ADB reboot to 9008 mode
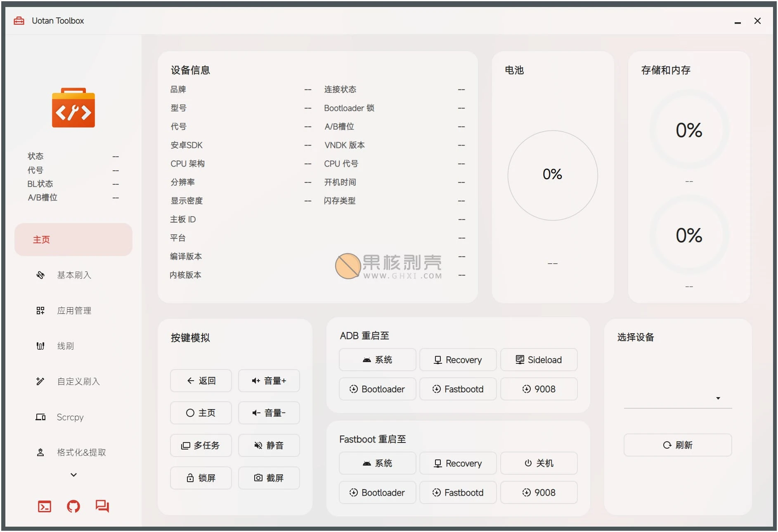This screenshot has width=778, height=532. point(539,389)
